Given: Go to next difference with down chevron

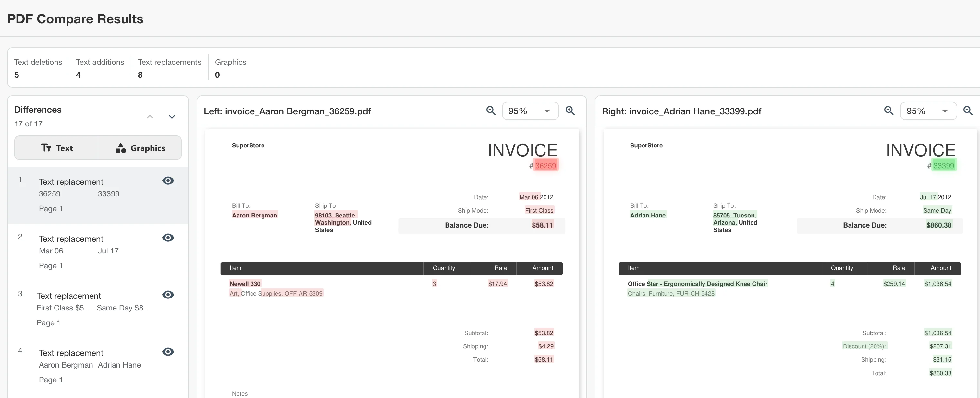Looking at the screenshot, I should (x=172, y=117).
